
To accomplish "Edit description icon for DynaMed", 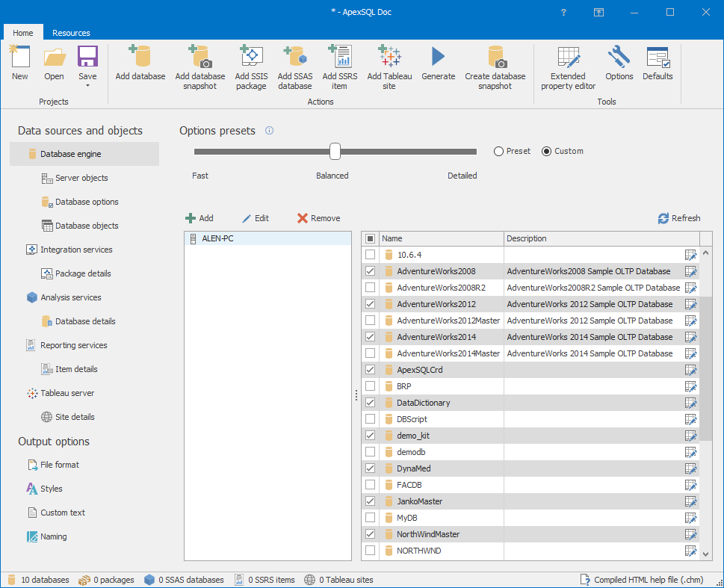I will (x=691, y=468).
